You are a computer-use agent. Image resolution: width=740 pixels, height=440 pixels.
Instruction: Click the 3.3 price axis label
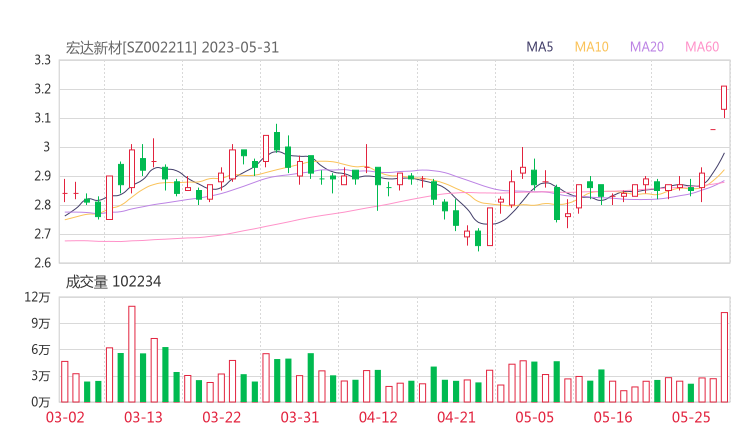42,60
